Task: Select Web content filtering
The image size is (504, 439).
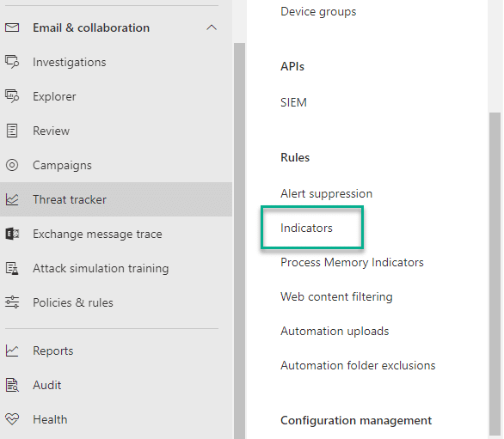Action: pyautogui.click(x=336, y=296)
